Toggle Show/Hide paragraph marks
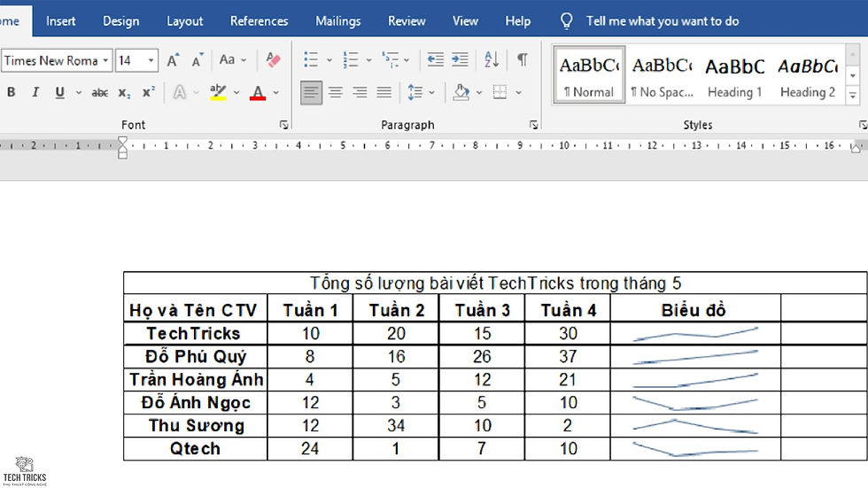 [522, 59]
